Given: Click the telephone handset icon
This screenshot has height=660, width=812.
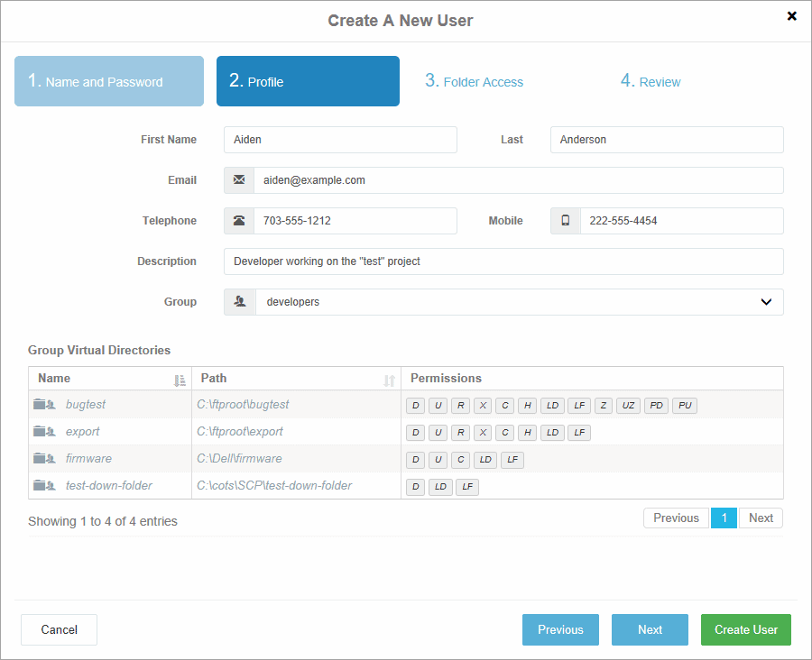Looking at the screenshot, I should (x=238, y=220).
